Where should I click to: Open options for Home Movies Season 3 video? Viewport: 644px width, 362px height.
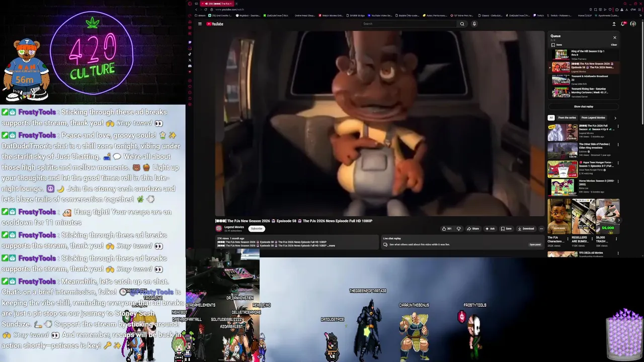[618, 182]
